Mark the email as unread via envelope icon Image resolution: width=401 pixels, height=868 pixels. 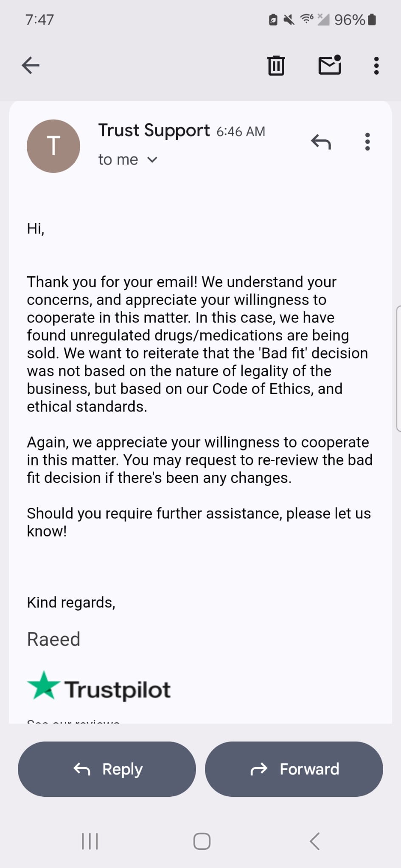pos(330,65)
